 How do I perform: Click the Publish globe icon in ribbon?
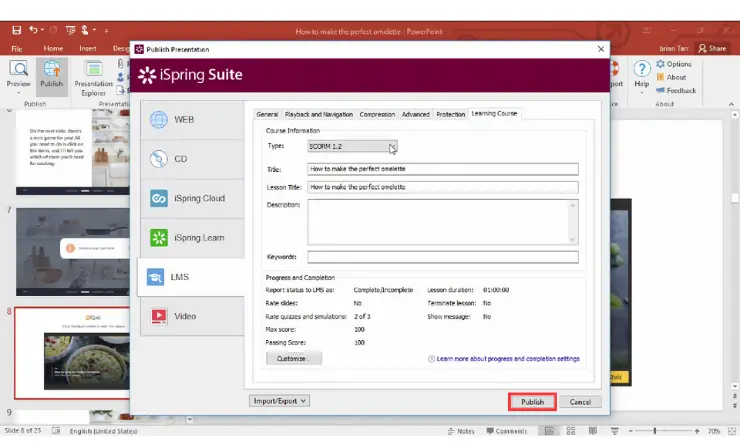click(51, 75)
